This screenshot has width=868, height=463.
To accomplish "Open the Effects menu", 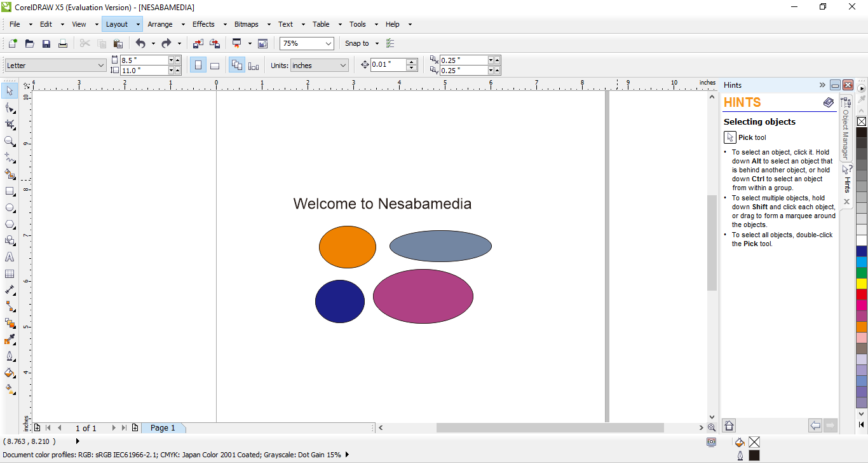I will (x=203, y=24).
